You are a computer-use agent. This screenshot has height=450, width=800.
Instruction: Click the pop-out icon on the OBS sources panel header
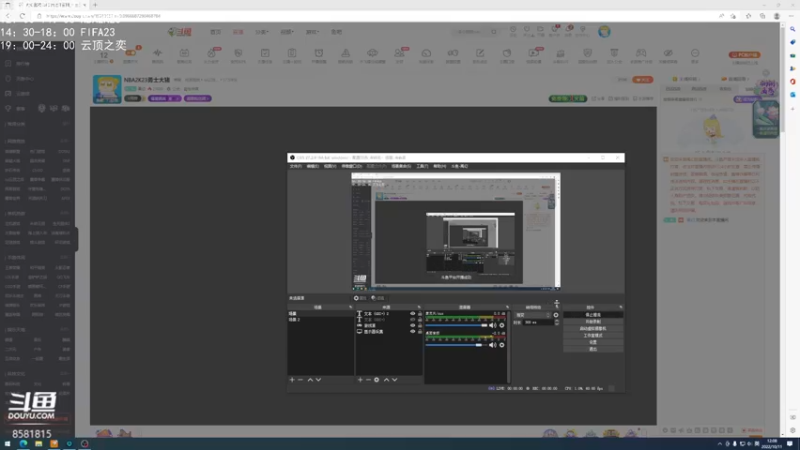click(x=419, y=307)
